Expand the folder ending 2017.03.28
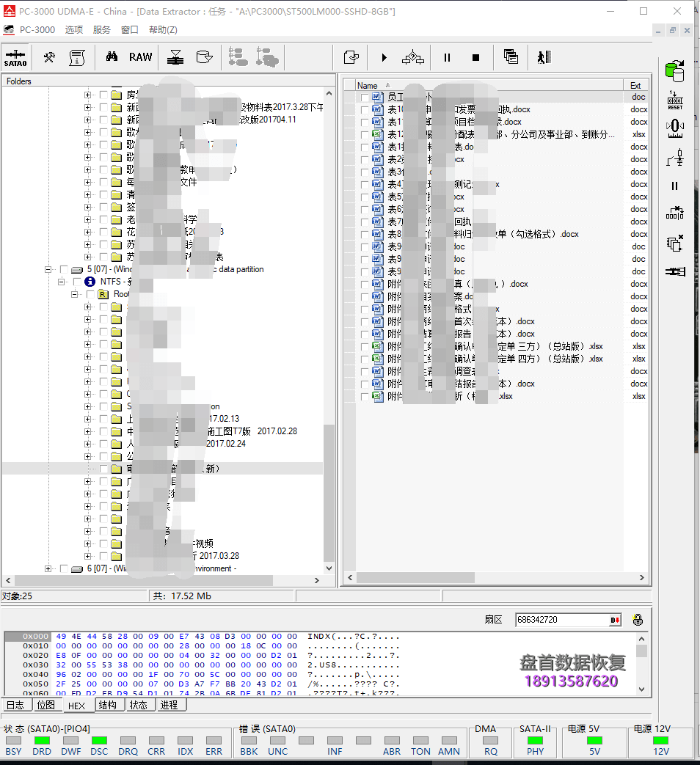Image resolution: width=700 pixels, height=765 pixels. (x=87, y=556)
